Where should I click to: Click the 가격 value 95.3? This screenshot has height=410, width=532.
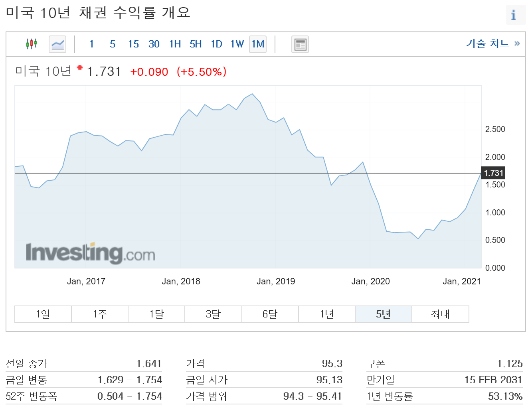332,363
